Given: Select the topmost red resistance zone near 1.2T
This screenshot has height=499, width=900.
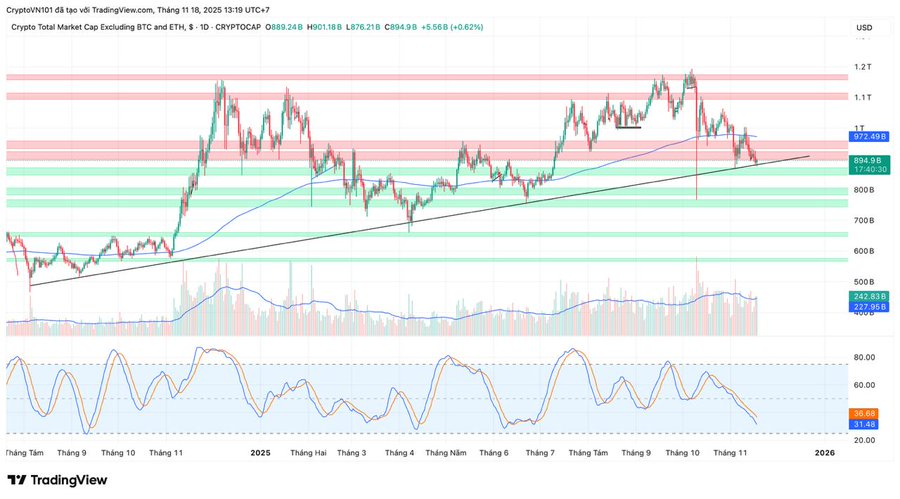Looking at the screenshot, I should click(400, 77).
